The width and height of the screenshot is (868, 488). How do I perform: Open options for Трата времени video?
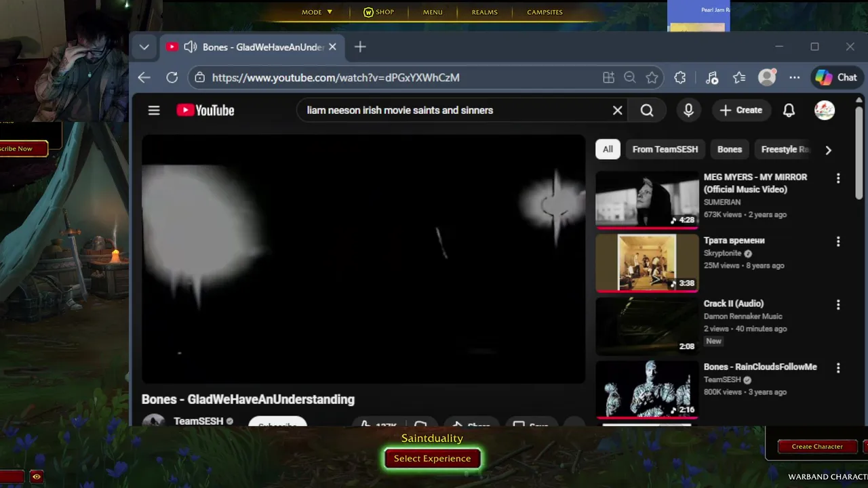pyautogui.click(x=838, y=241)
